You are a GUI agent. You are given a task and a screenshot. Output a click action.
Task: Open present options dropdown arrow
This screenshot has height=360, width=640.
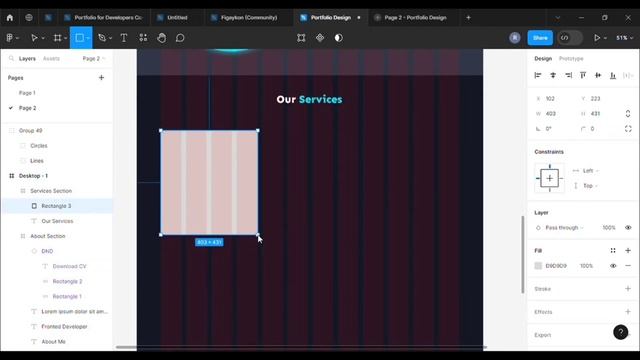click(x=605, y=38)
